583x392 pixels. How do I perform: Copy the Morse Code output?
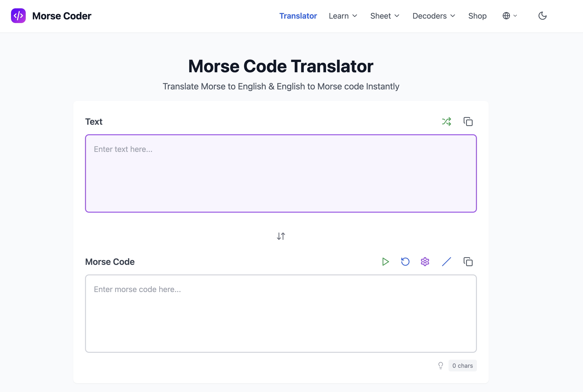[468, 262]
